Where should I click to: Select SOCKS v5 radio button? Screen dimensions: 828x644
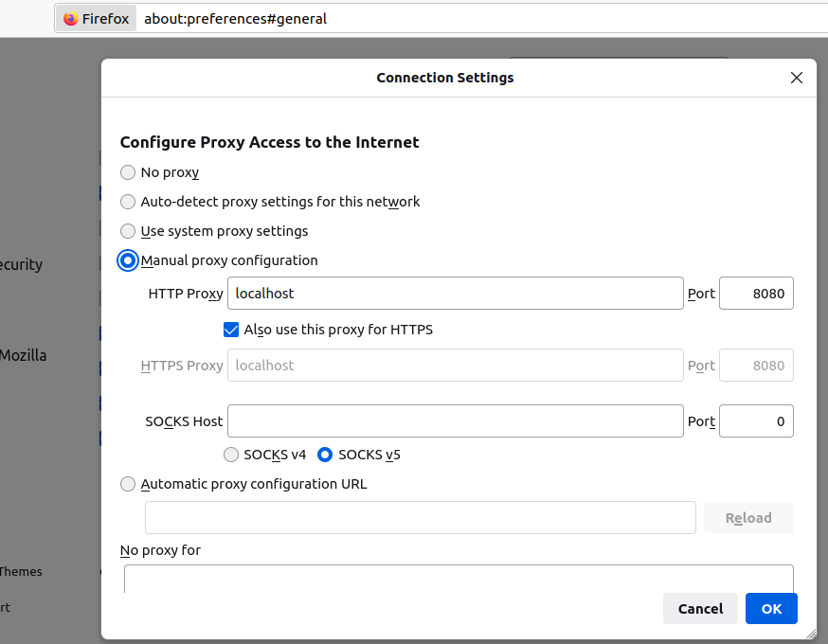pos(325,455)
